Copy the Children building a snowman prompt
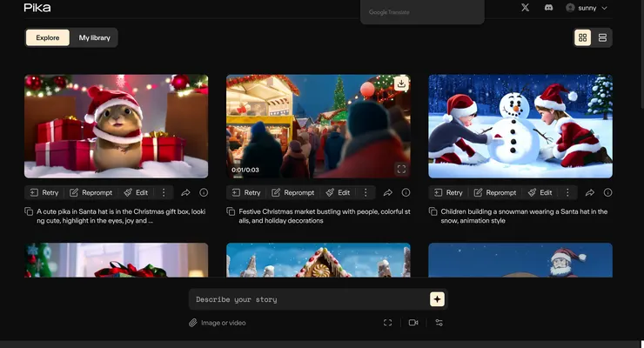This screenshot has height=348, width=644. [x=433, y=211]
